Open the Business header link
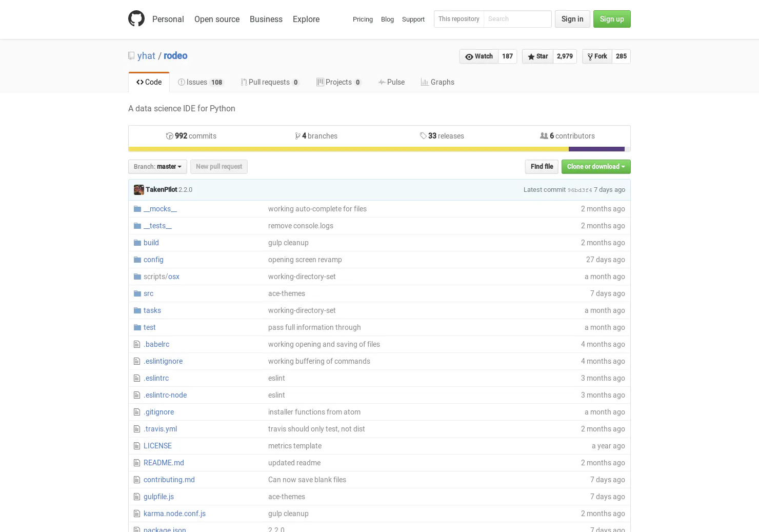 (x=266, y=19)
